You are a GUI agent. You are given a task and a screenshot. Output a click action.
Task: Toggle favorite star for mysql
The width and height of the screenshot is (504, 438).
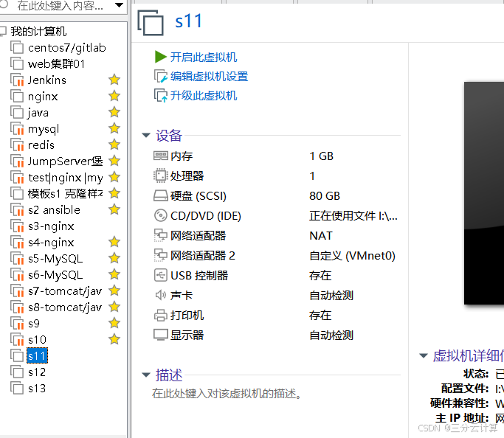pyautogui.click(x=114, y=128)
